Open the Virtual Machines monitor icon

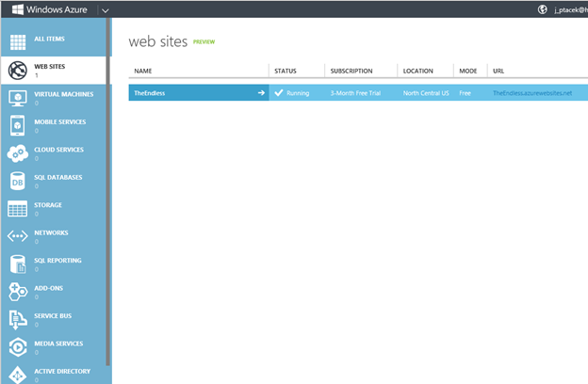coord(18,98)
